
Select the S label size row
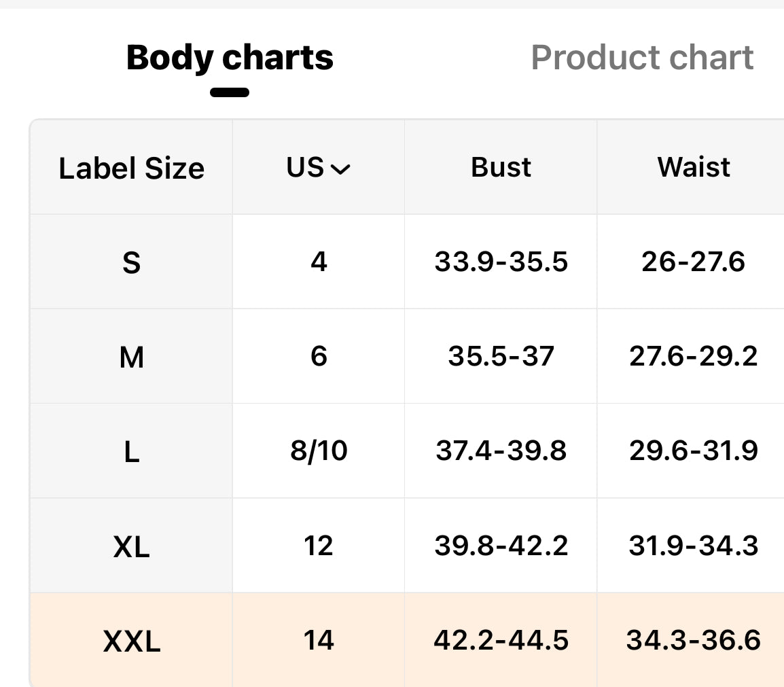[131, 262]
